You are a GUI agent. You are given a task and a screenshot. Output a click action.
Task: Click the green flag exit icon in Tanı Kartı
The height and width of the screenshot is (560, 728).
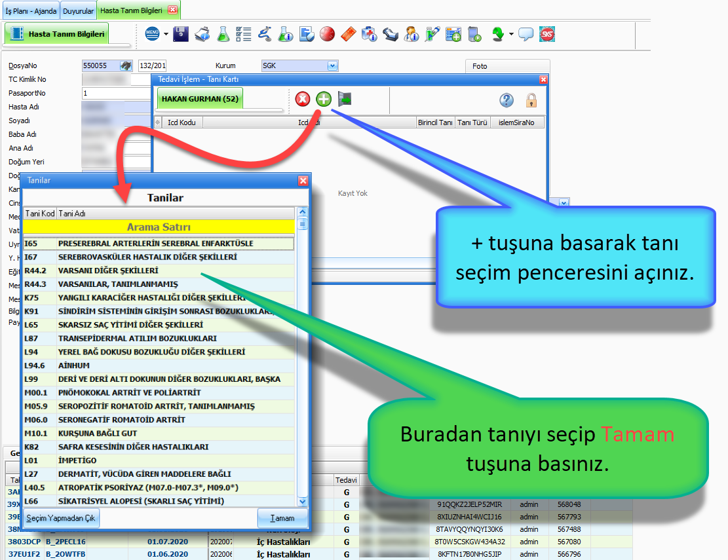[345, 99]
